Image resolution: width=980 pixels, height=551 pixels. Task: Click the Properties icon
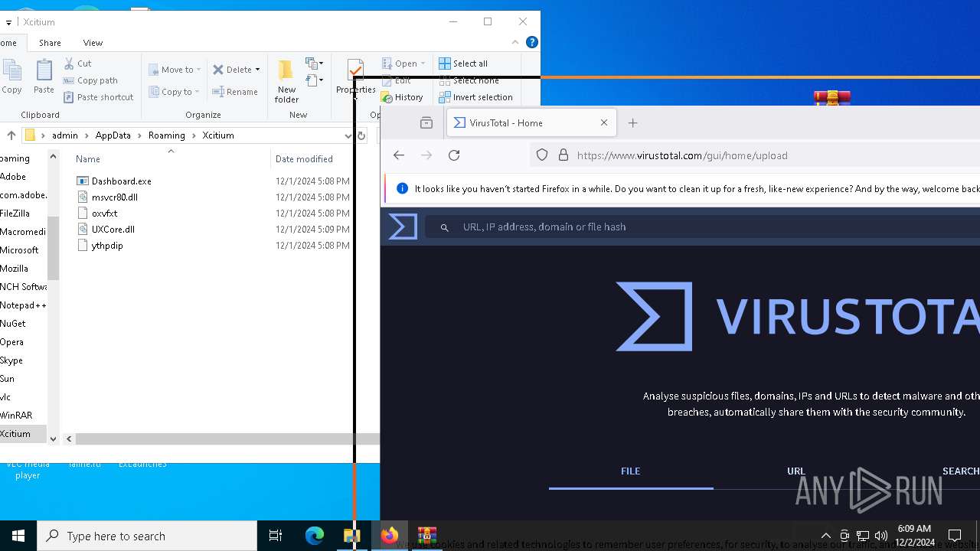tap(355, 70)
